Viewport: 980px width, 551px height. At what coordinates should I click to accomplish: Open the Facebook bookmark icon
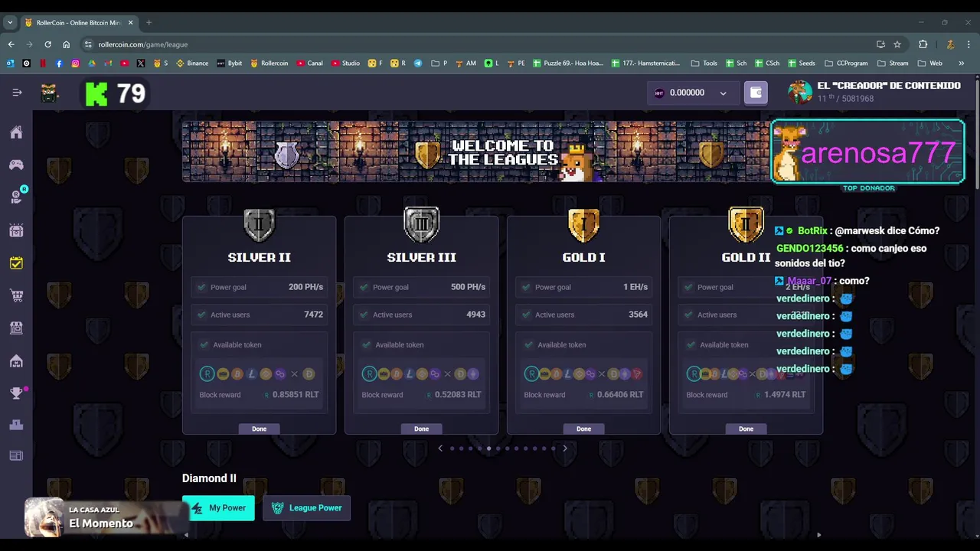pyautogui.click(x=59, y=64)
